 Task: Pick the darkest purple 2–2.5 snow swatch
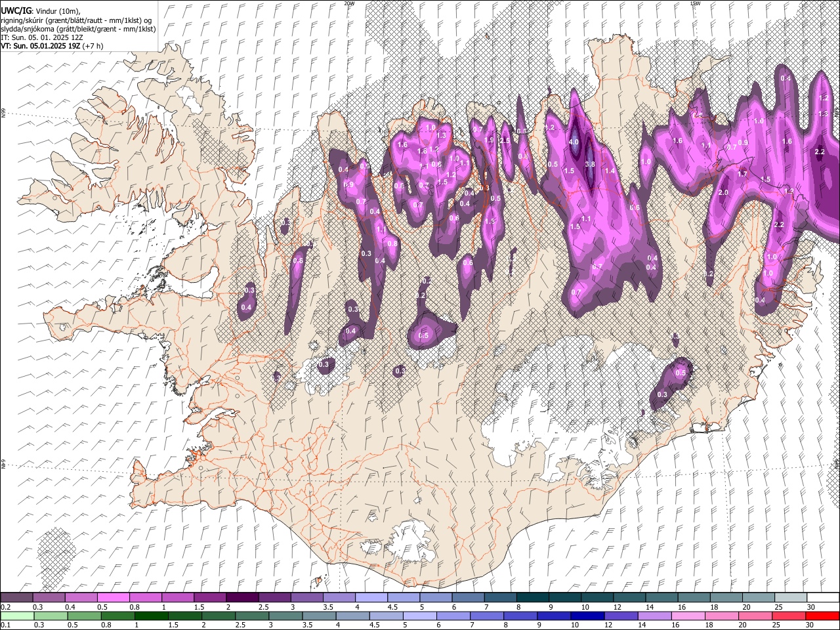[242, 597]
